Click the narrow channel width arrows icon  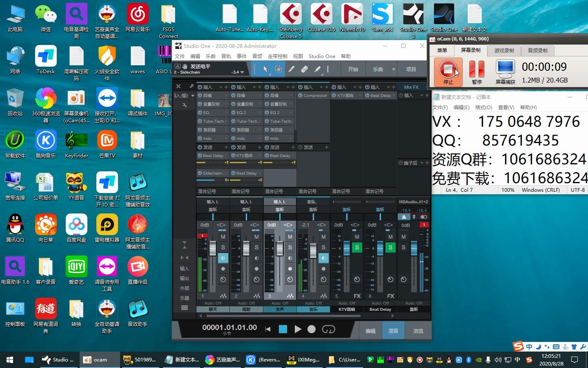(185, 258)
